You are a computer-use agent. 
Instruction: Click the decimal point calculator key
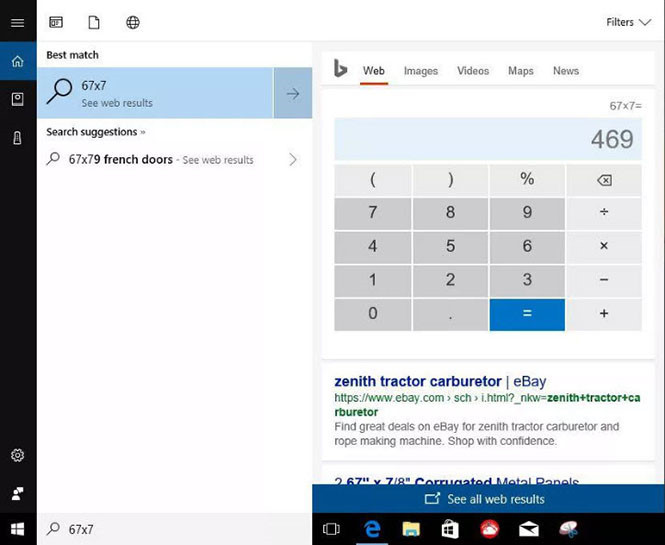pyautogui.click(x=450, y=314)
